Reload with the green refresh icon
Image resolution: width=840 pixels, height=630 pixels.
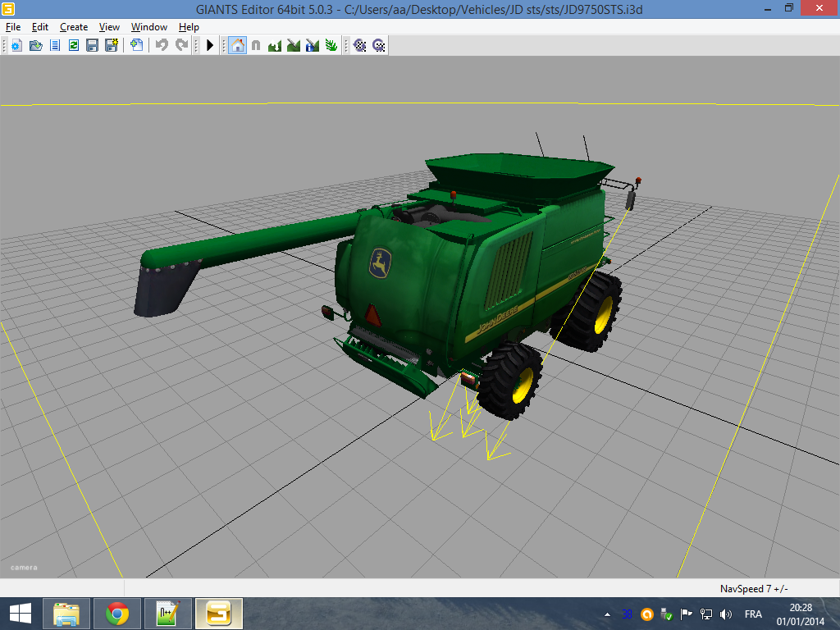point(73,46)
